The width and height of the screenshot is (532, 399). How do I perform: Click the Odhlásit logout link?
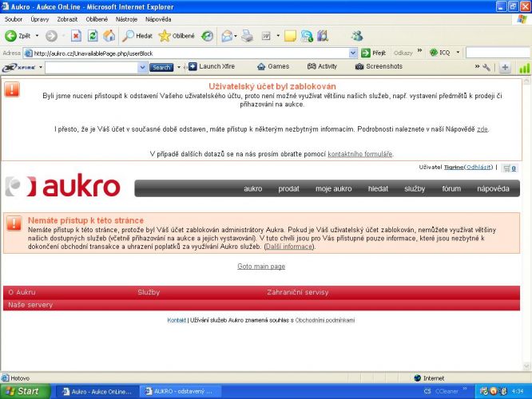click(478, 167)
